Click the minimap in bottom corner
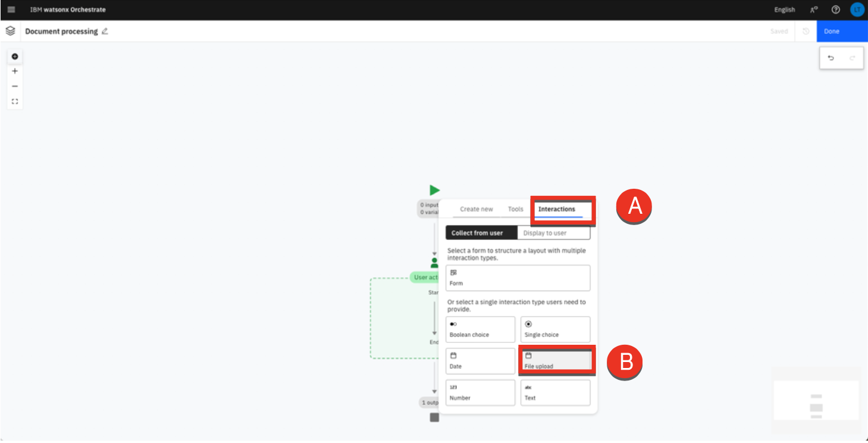Screen dimensions: 868x443 tap(816, 401)
